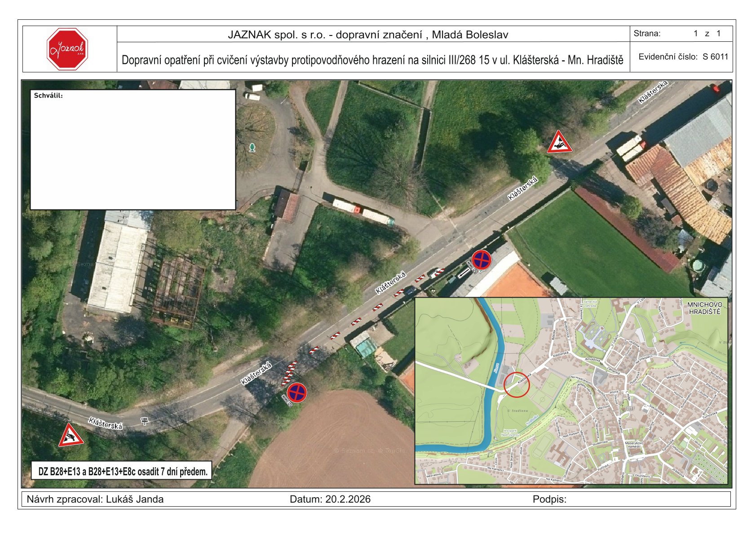Screen dimensions: 756x535
Task: Click the red Jaznak stop-sign logo
Action: pyautogui.click(x=67, y=49)
